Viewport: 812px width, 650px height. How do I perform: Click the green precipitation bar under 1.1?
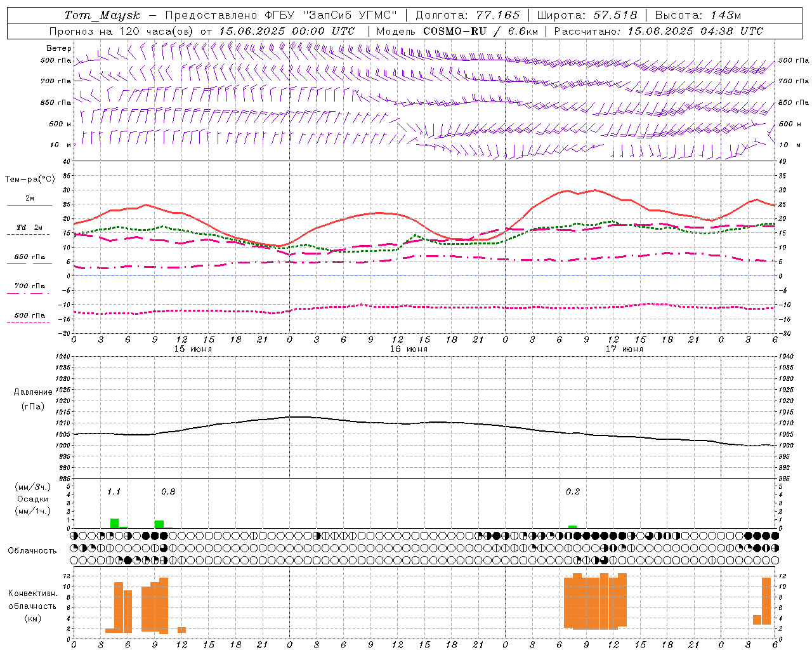coord(114,523)
